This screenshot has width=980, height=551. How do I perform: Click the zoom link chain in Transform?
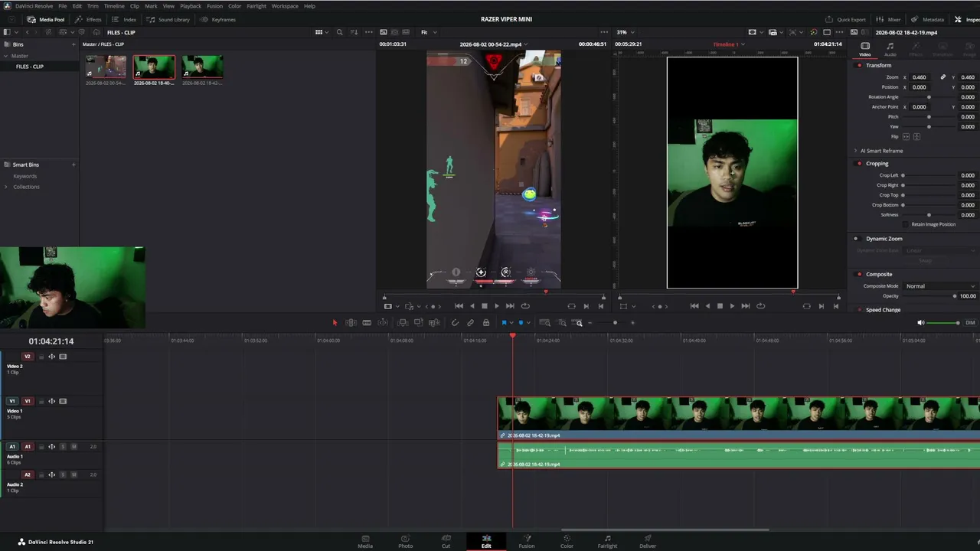[943, 77]
